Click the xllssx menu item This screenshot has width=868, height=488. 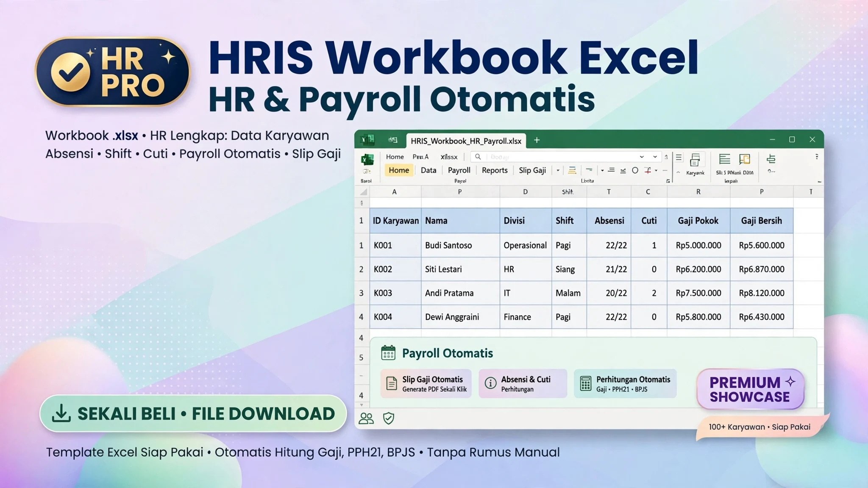pos(449,157)
